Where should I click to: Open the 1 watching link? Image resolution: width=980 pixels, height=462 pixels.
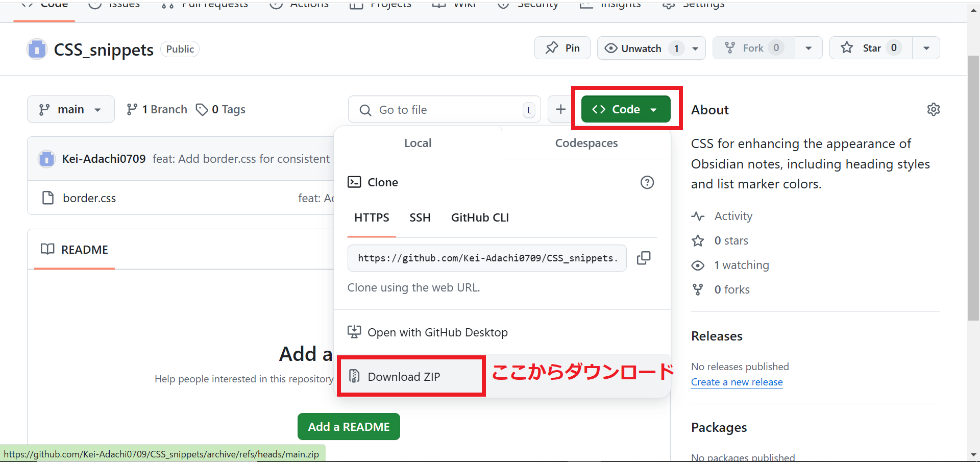click(x=742, y=265)
